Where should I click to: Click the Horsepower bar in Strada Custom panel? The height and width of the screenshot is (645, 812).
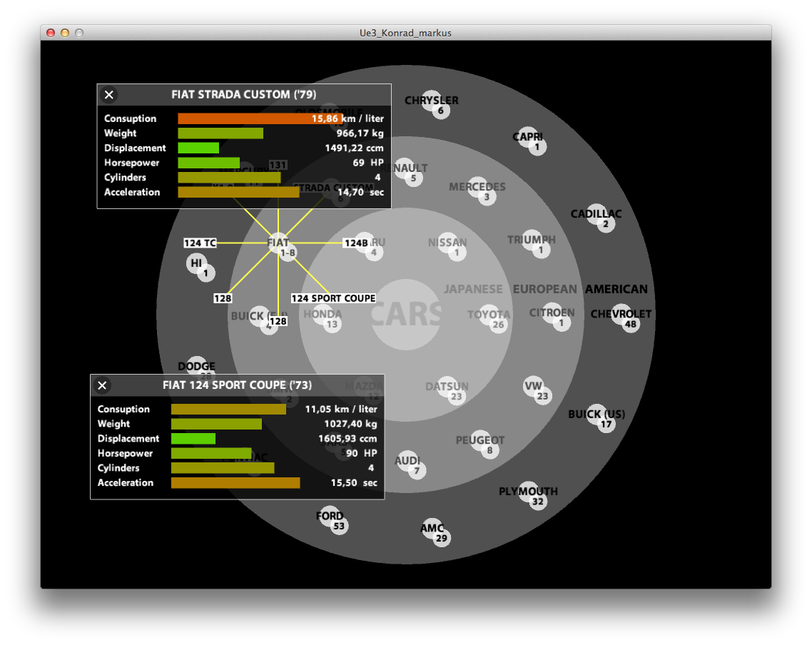pos(208,163)
